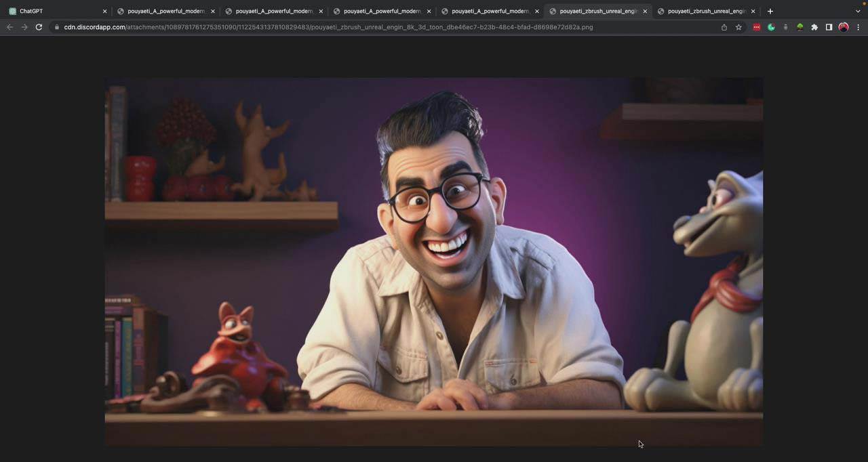Bookmark this page with the star
Screen dimensions: 868x462
point(738,27)
